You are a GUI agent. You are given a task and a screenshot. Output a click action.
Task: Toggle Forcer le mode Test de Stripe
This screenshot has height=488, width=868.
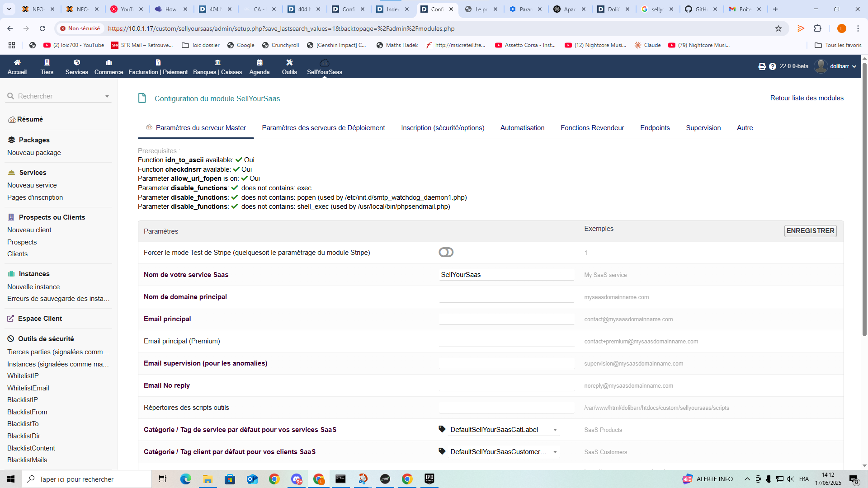[446, 253]
